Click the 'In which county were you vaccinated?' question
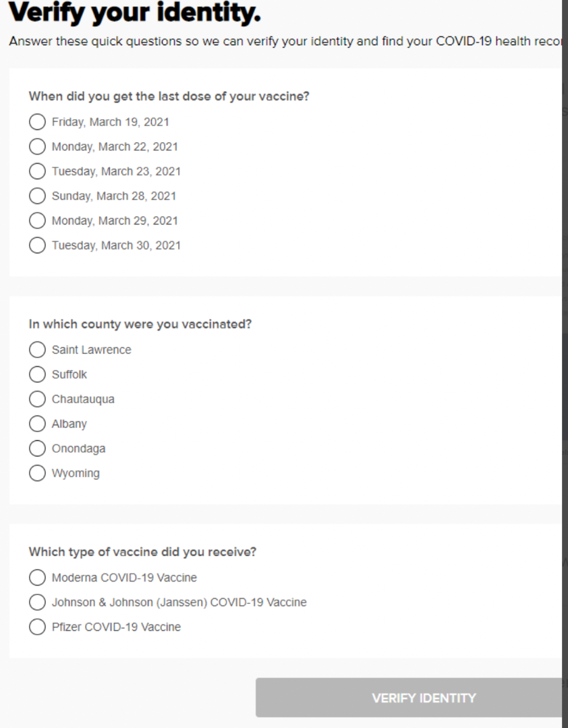 140,324
